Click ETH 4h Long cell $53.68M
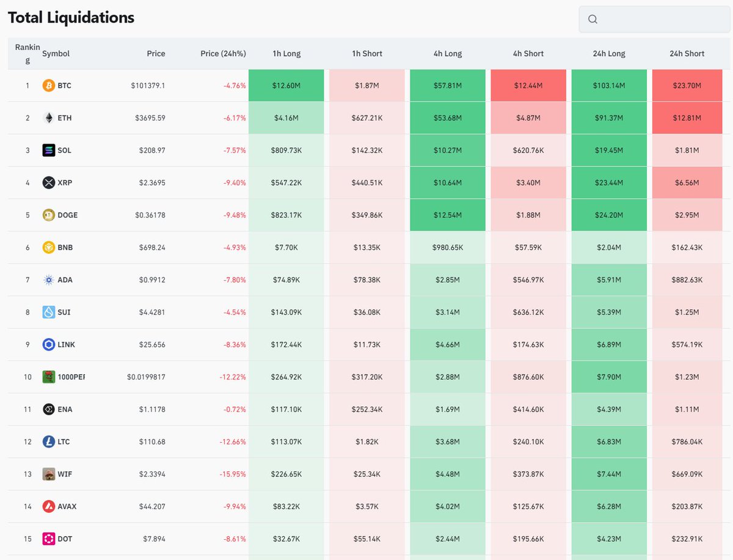Screen dimensions: 733x560 [448, 118]
